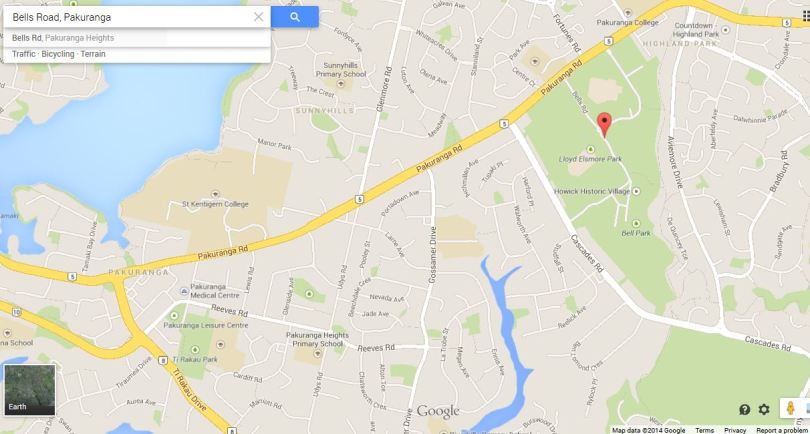Screen dimensions: 810x434
Task: Click the blue search magnifier button
Action: click(294, 17)
